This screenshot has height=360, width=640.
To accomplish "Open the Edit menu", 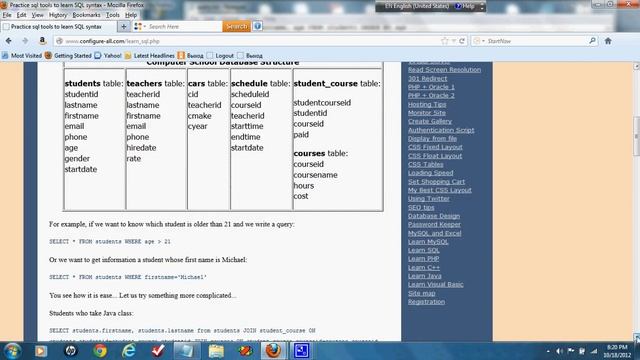I will [21, 15].
